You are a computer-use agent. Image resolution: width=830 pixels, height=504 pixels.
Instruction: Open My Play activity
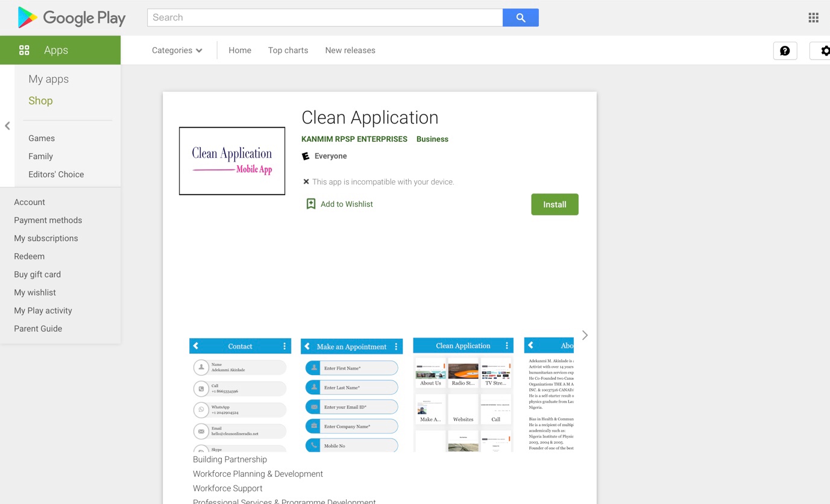tap(43, 310)
